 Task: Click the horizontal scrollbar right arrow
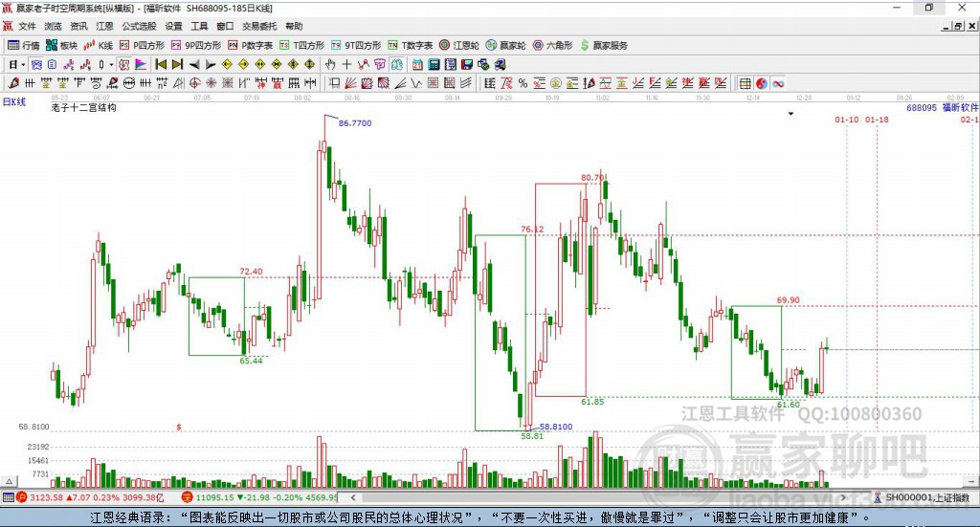coord(843,497)
